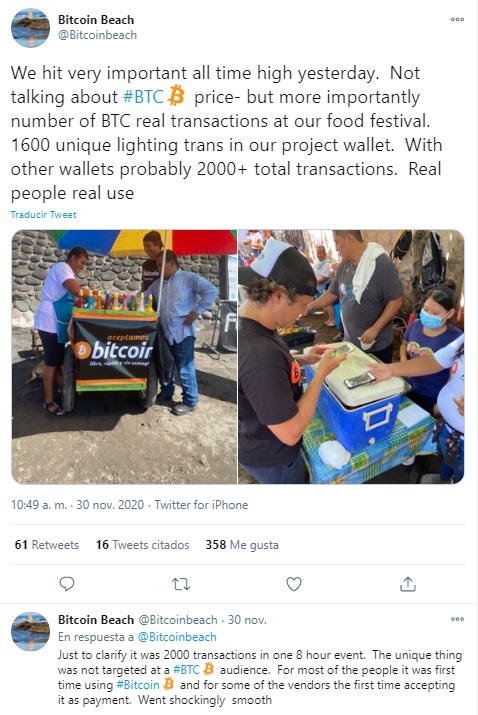The height and width of the screenshot is (715, 478).
Task: View the 61 Retweets list
Action: tap(47, 545)
